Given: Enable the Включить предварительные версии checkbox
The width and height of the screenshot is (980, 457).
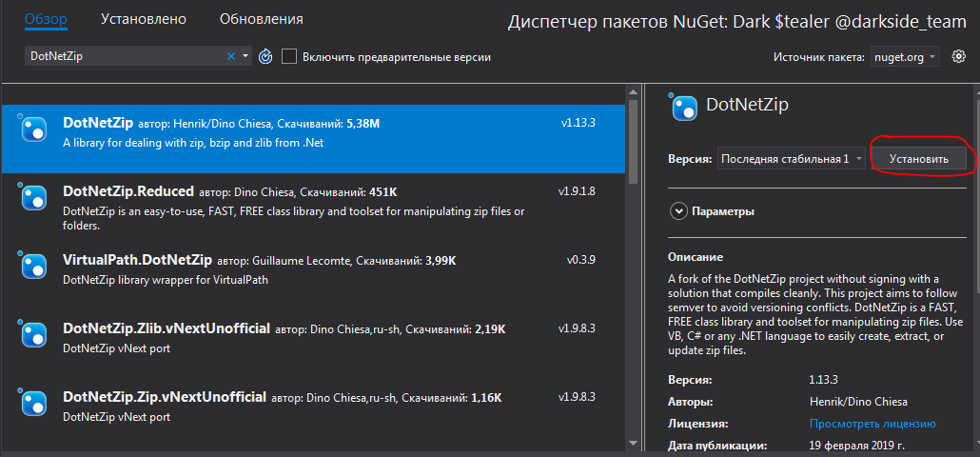Looking at the screenshot, I should (288, 56).
